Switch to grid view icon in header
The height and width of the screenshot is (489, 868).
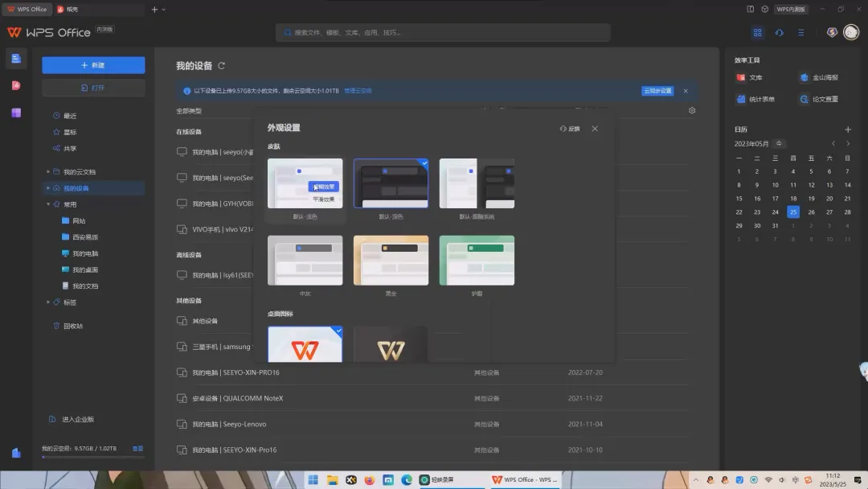pos(757,33)
